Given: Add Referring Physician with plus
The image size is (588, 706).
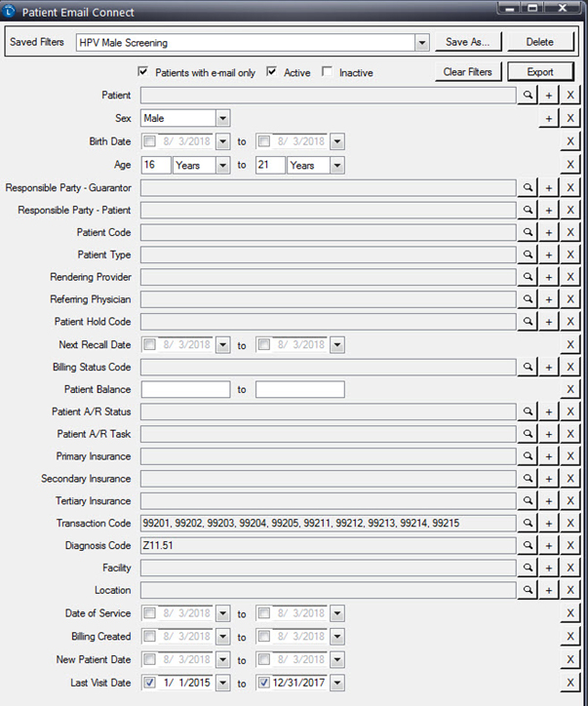Looking at the screenshot, I should coord(548,299).
